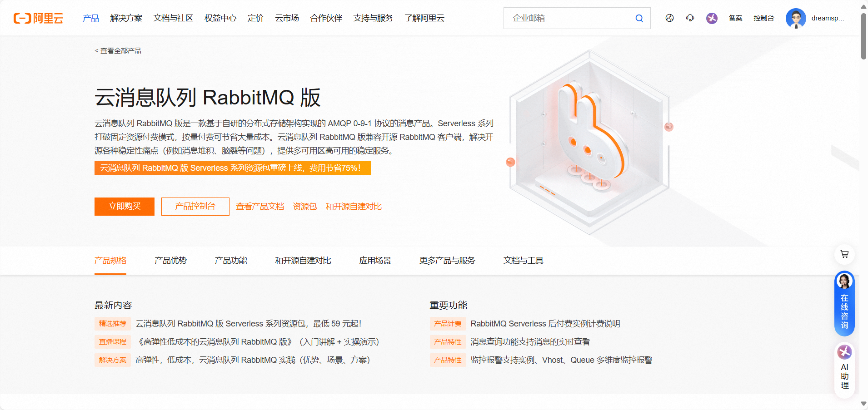Click the 精选推荐 tag
The image size is (868, 410).
pyautogui.click(x=113, y=324)
